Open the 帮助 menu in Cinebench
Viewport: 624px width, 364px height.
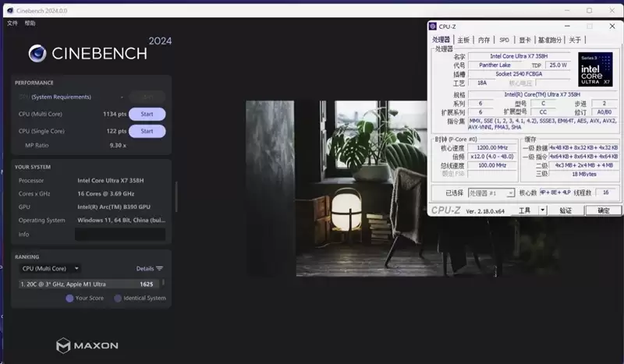pyautogui.click(x=30, y=23)
